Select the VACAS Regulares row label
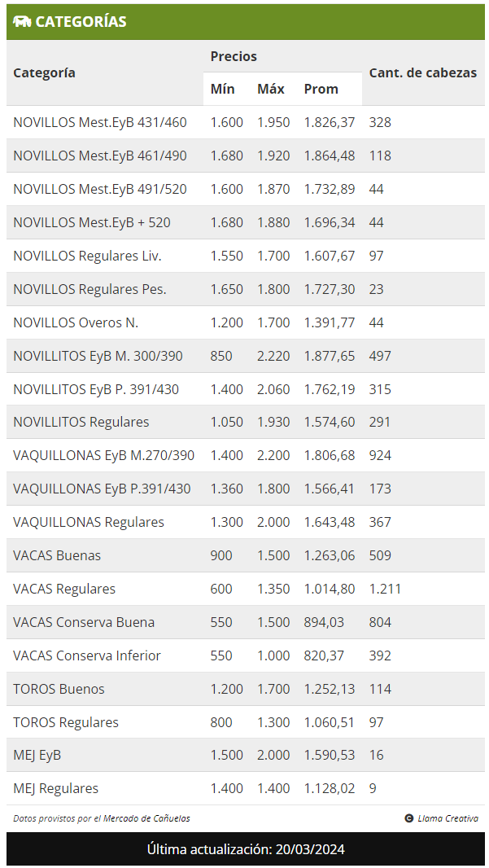The height and width of the screenshot is (868, 489). point(64,589)
